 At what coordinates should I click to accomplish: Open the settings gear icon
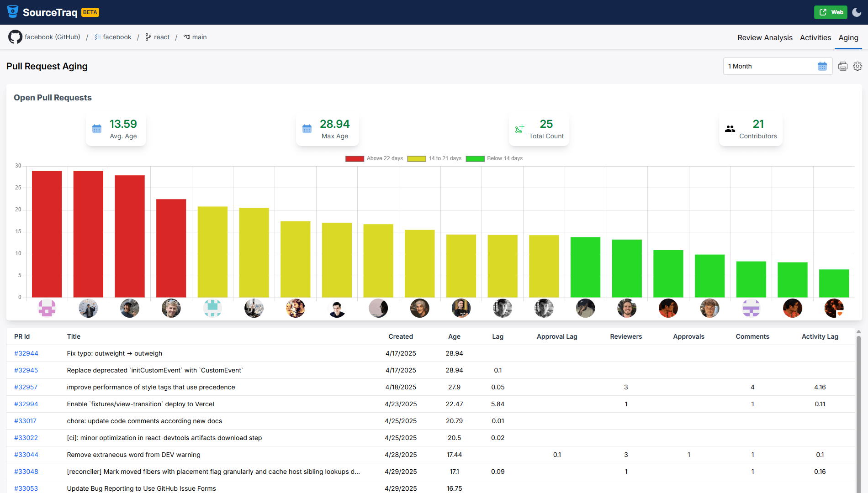tap(857, 67)
